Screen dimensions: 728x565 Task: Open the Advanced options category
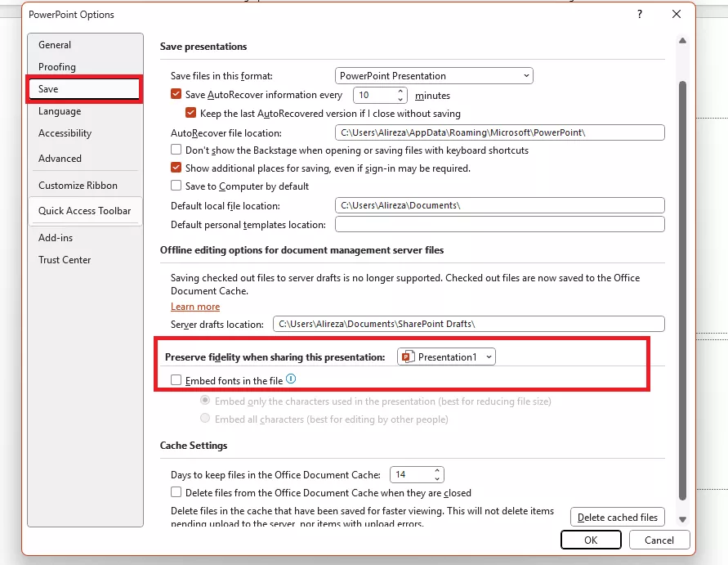[60, 159]
